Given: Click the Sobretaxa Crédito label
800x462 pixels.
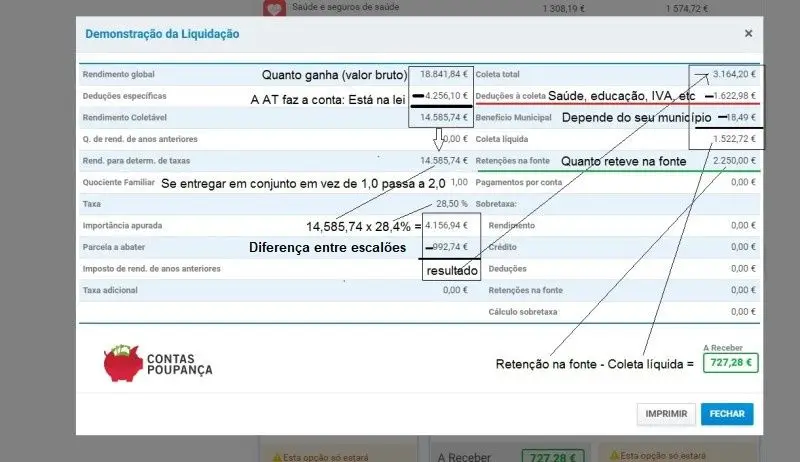Looking at the screenshot, I should click(502, 247).
